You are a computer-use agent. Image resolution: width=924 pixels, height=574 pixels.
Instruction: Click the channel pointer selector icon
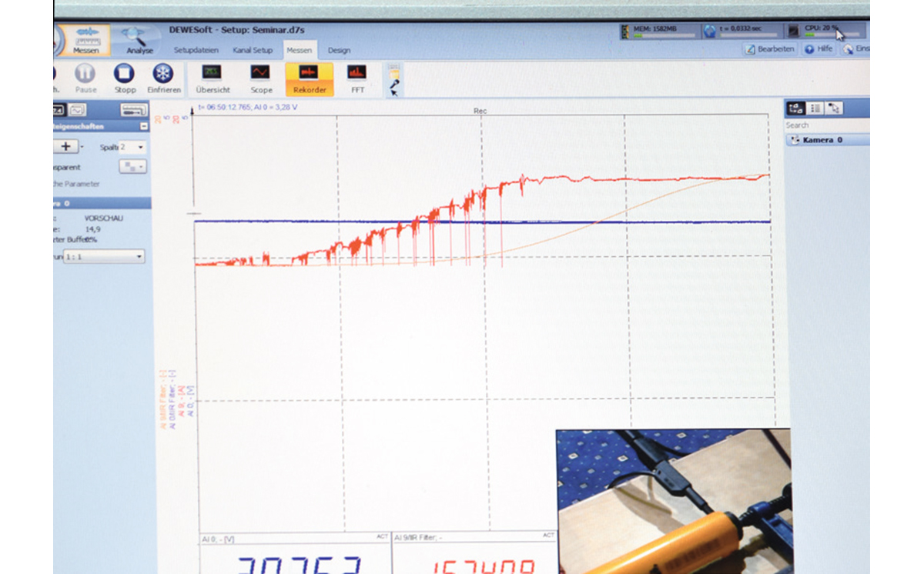click(x=834, y=108)
